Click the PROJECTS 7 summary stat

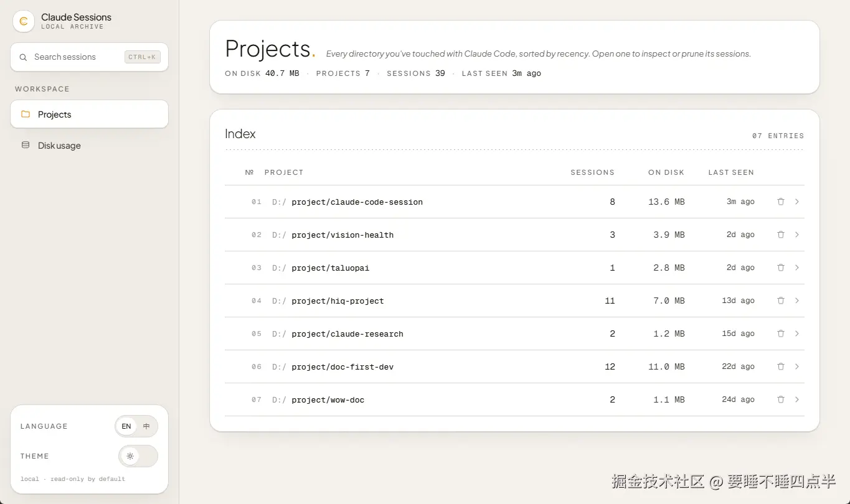pyautogui.click(x=343, y=73)
